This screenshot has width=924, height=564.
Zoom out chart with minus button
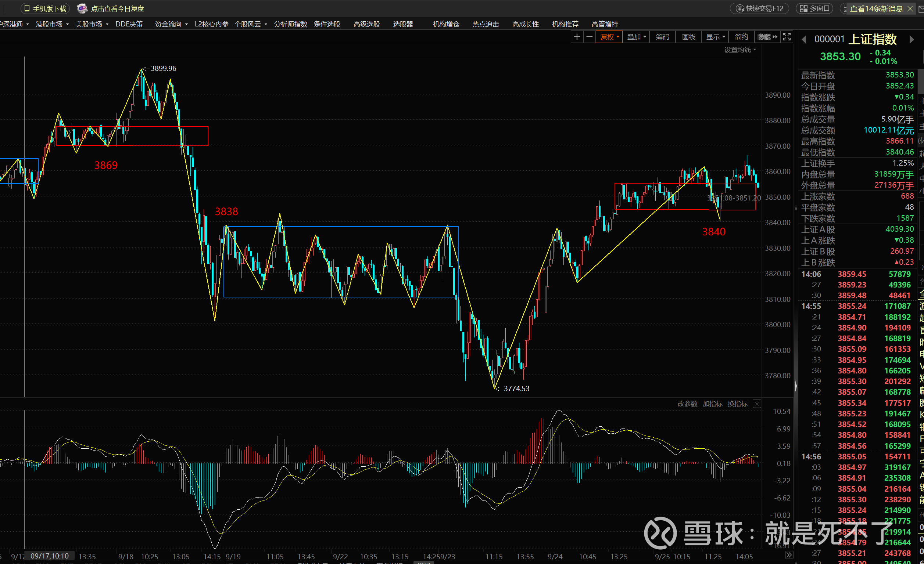[x=590, y=37]
